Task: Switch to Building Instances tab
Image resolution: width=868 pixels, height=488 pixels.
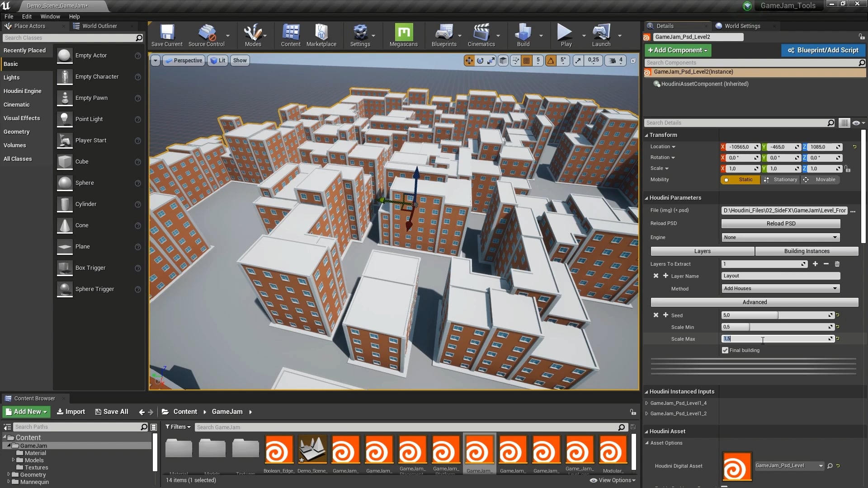Action: point(807,251)
